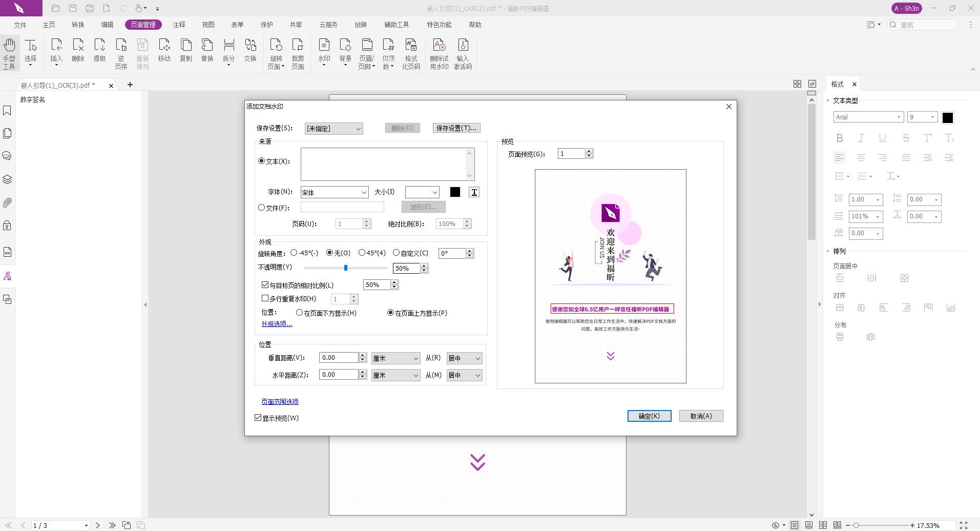
Task: Open the attachments paperclip sidebar icon
Action: [7, 202]
